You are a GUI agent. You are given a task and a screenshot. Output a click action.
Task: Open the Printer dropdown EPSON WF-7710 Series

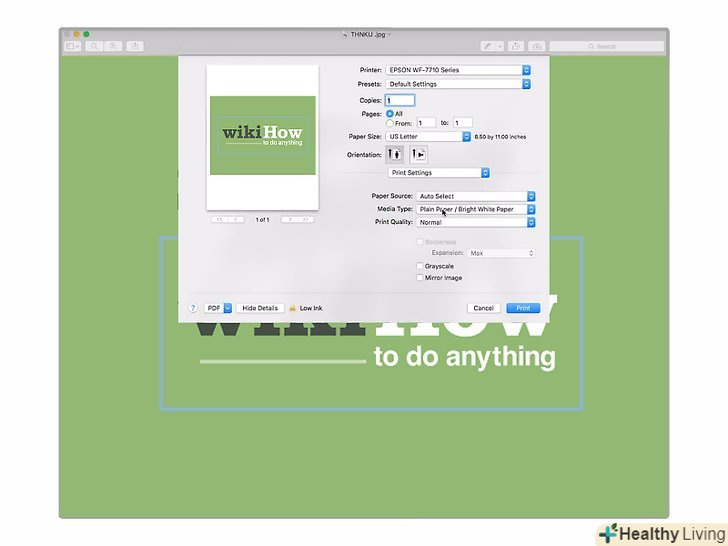point(458,70)
